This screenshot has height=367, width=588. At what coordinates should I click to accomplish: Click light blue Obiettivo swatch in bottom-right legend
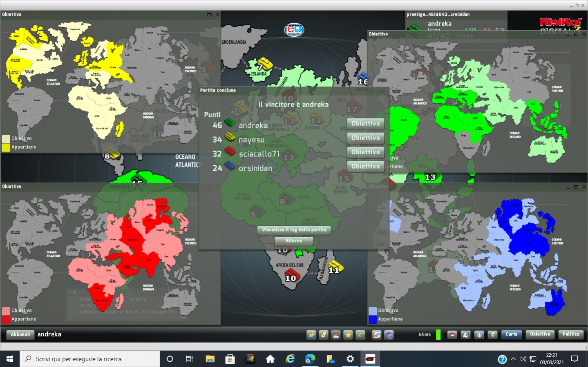[x=373, y=311]
